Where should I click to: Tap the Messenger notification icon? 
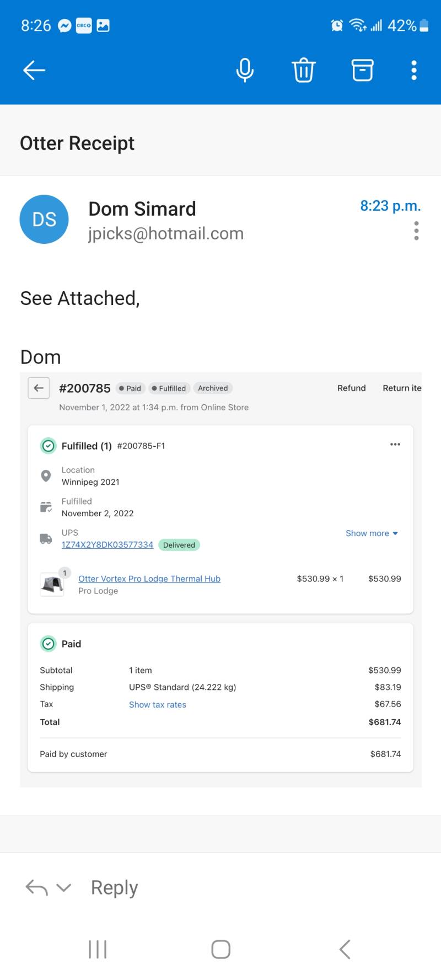click(64, 25)
